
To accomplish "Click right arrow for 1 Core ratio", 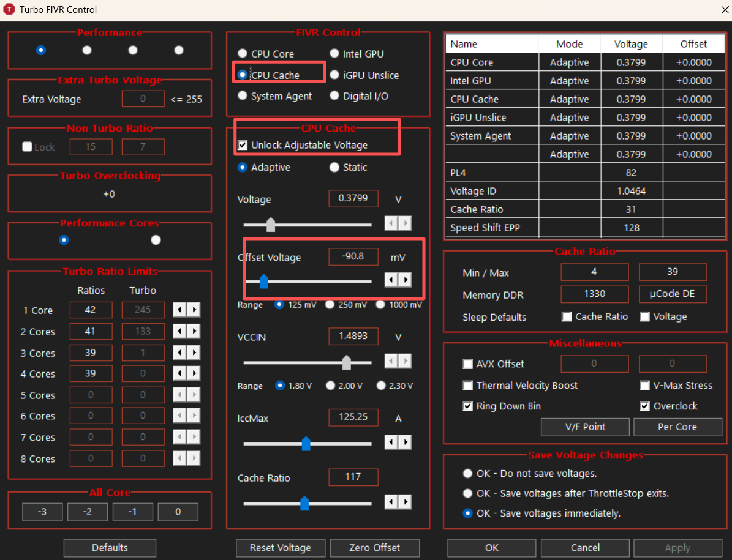I will 194,310.
